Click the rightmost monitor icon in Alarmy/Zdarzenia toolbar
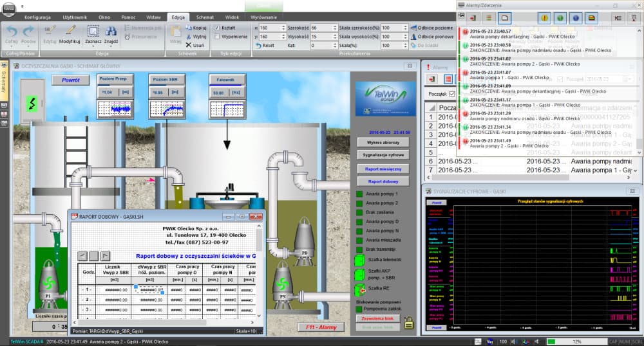Viewport: 644px width, 346px height. click(634, 17)
